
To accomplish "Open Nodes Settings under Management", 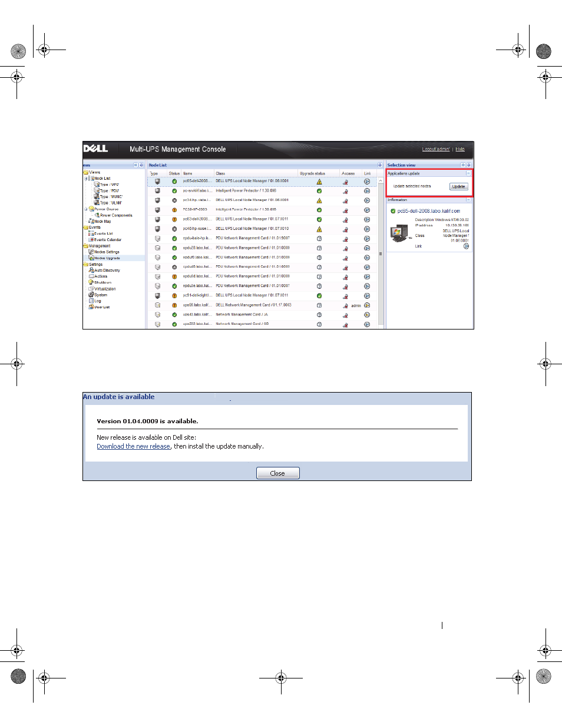I will pyautogui.click(x=107, y=252).
